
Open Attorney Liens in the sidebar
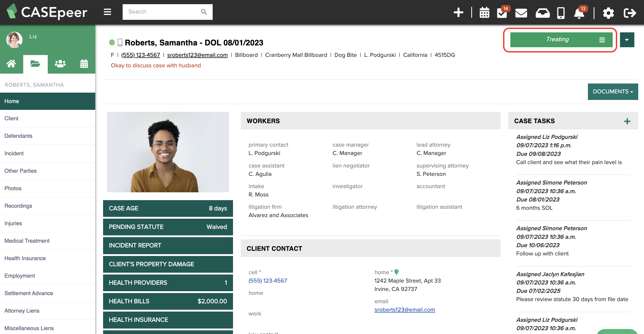point(48,311)
